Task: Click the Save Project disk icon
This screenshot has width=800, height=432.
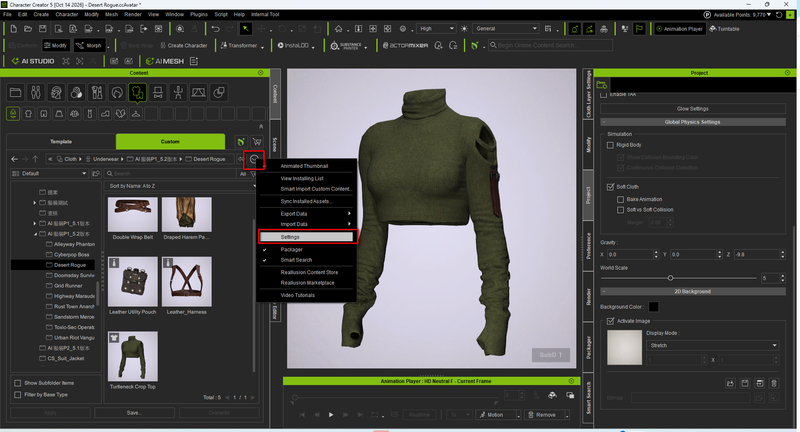Action: click(43, 29)
